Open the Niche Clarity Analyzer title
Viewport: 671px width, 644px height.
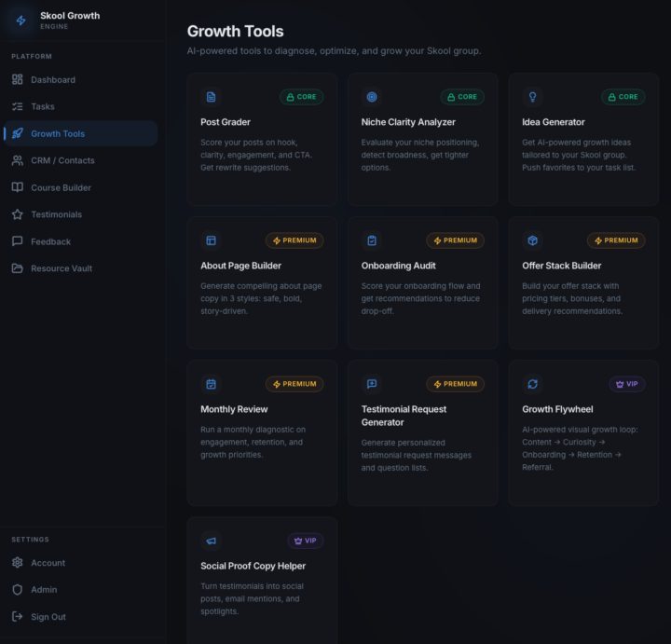pyautogui.click(x=408, y=122)
